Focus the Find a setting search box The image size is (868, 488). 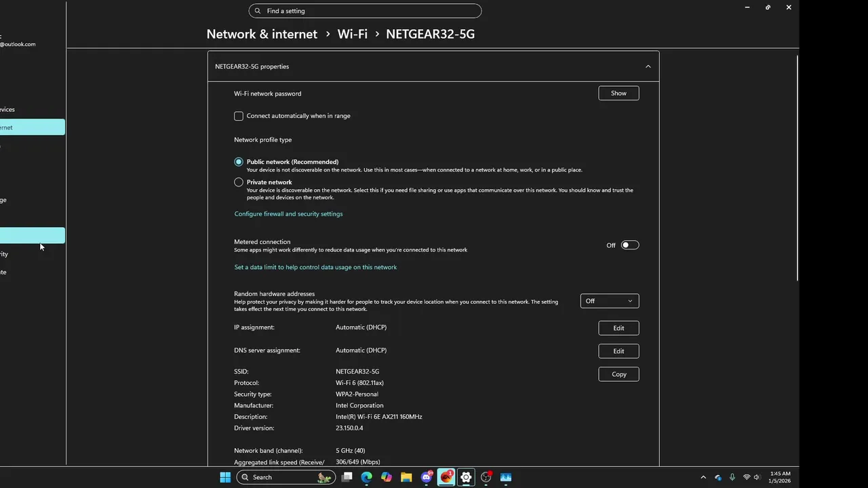(365, 11)
